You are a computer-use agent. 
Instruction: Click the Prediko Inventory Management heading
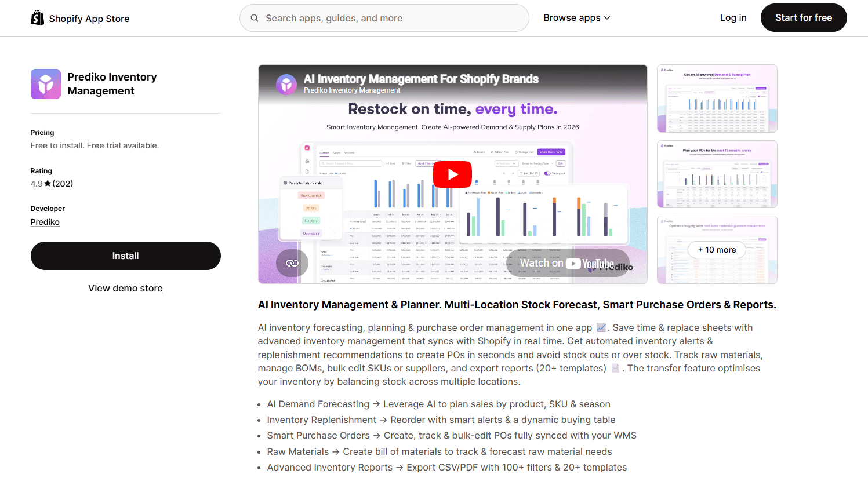point(112,84)
